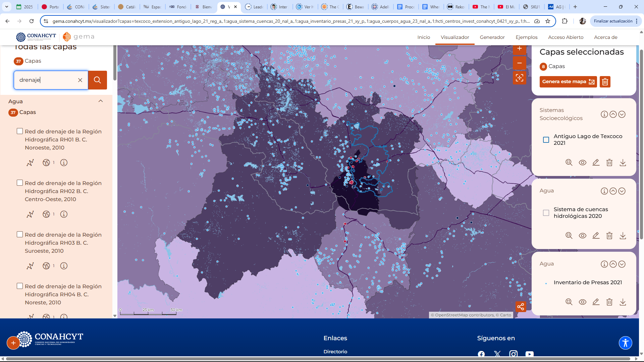Move Sistemas Socioecológicos layer down

pyautogui.click(x=622, y=114)
